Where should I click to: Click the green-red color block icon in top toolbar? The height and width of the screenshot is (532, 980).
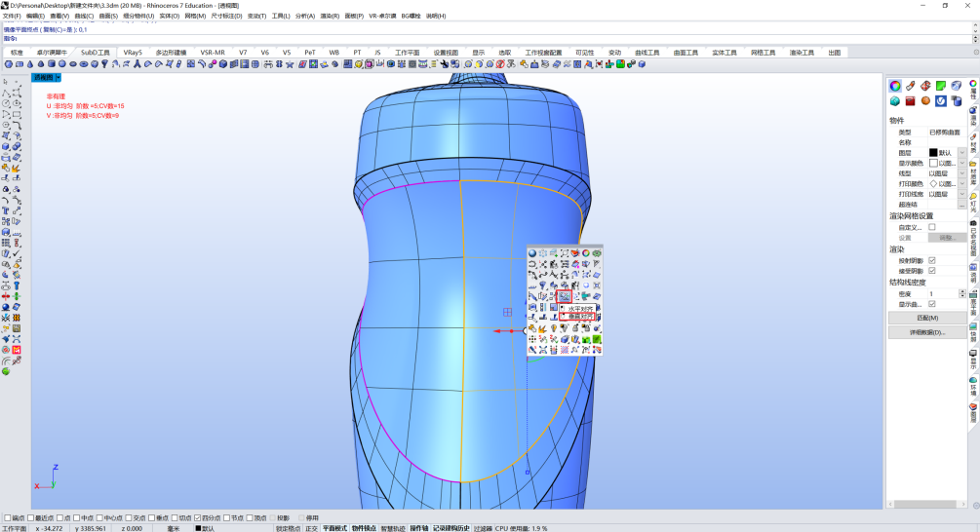tap(620, 64)
